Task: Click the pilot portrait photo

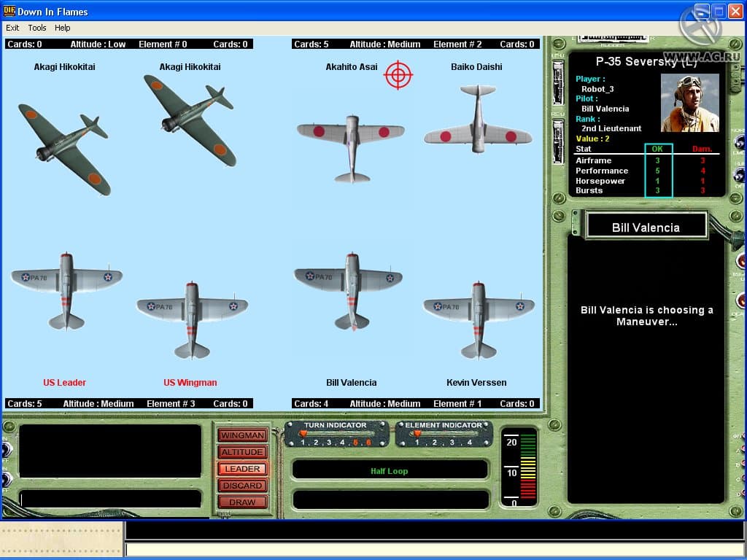Action: (x=690, y=103)
